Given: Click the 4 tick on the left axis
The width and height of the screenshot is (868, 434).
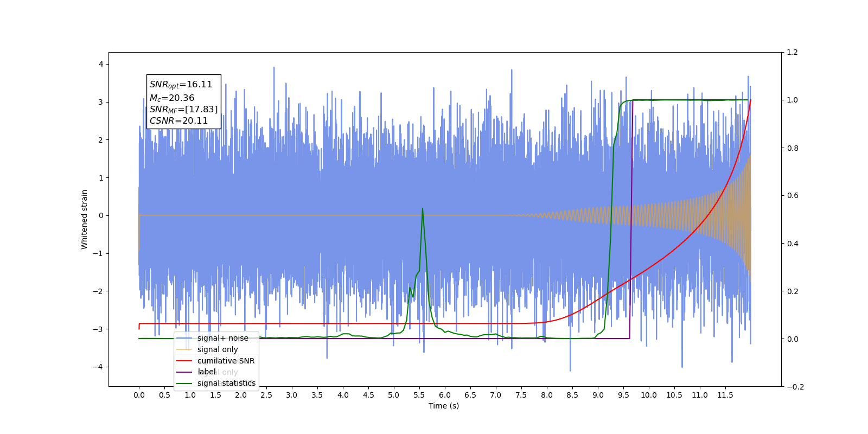Looking at the screenshot, I should (x=100, y=64).
